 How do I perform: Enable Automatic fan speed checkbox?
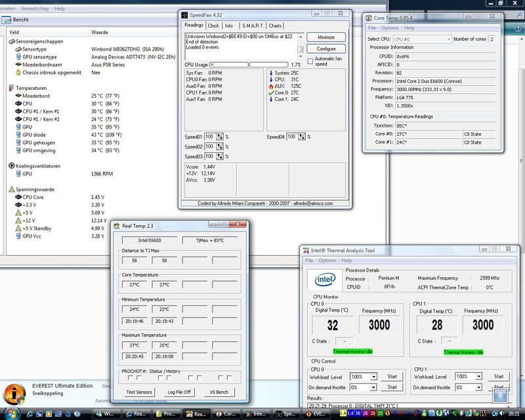click(310, 61)
